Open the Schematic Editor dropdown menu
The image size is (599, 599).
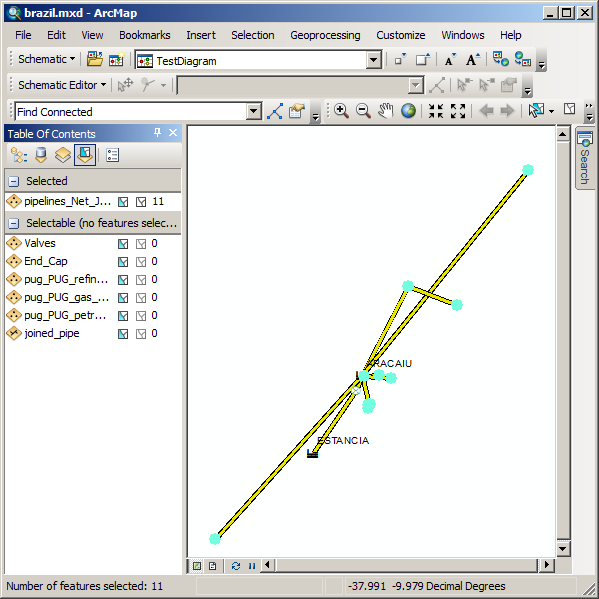[x=62, y=85]
